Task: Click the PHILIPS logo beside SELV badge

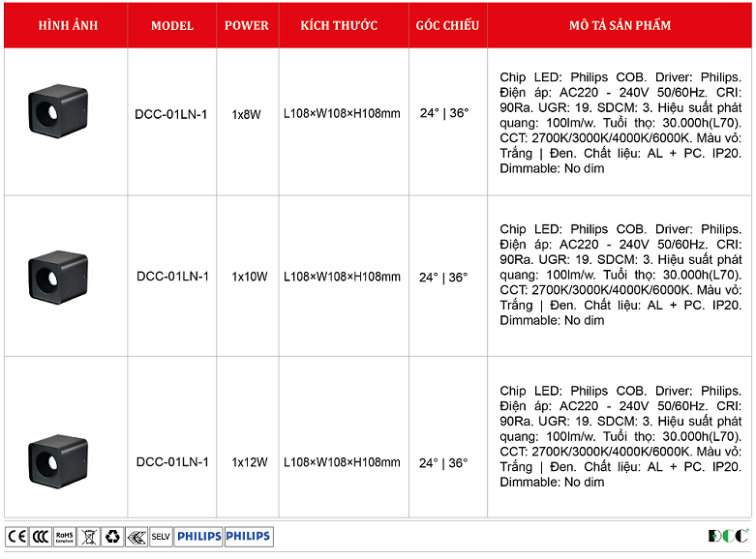Action: coord(199,536)
